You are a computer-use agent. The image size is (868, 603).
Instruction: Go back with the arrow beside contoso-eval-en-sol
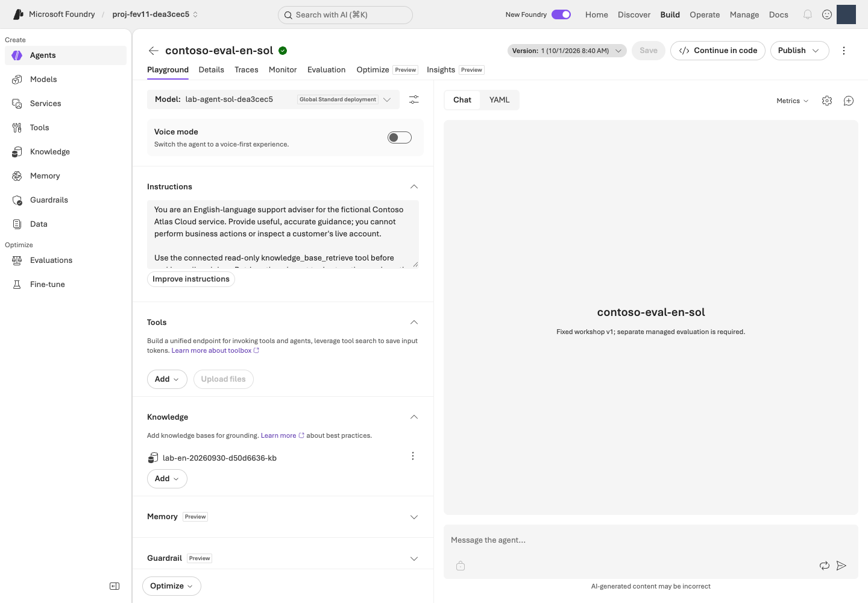(x=154, y=51)
